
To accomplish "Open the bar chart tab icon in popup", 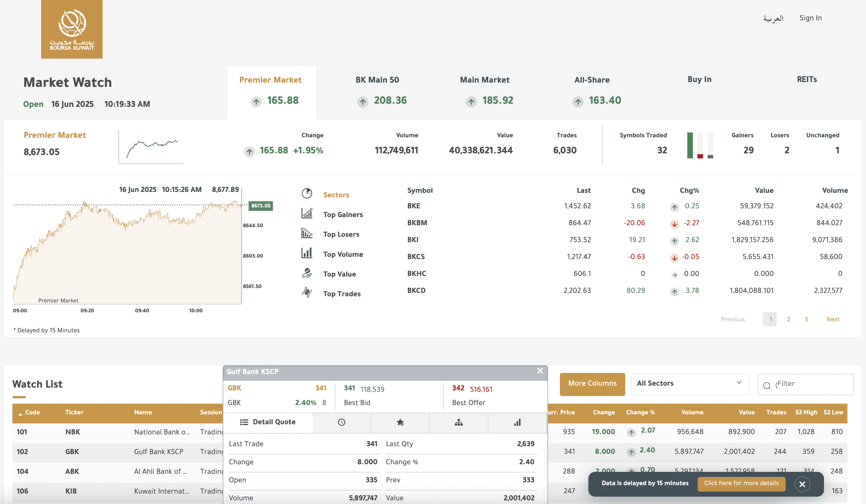I will click(x=517, y=422).
